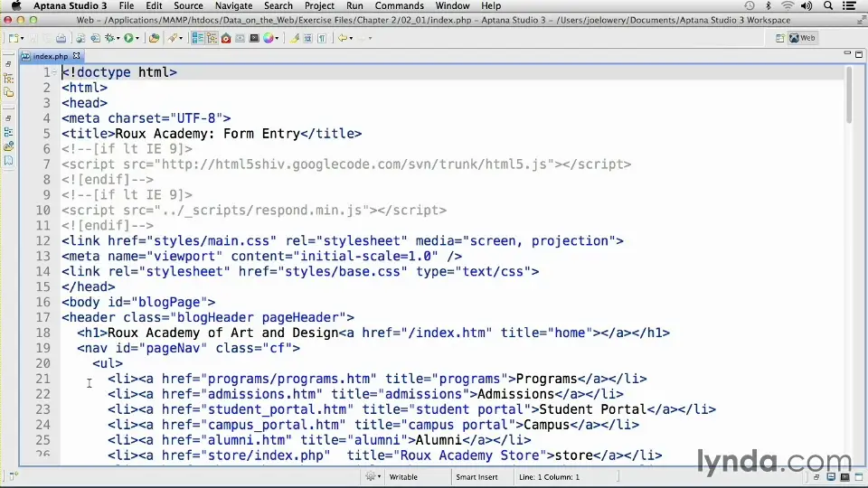Click the bottom-right terminal view icon
The height and width of the screenshot is (488, 868).
pyautogui.click(x=844, y=477)
